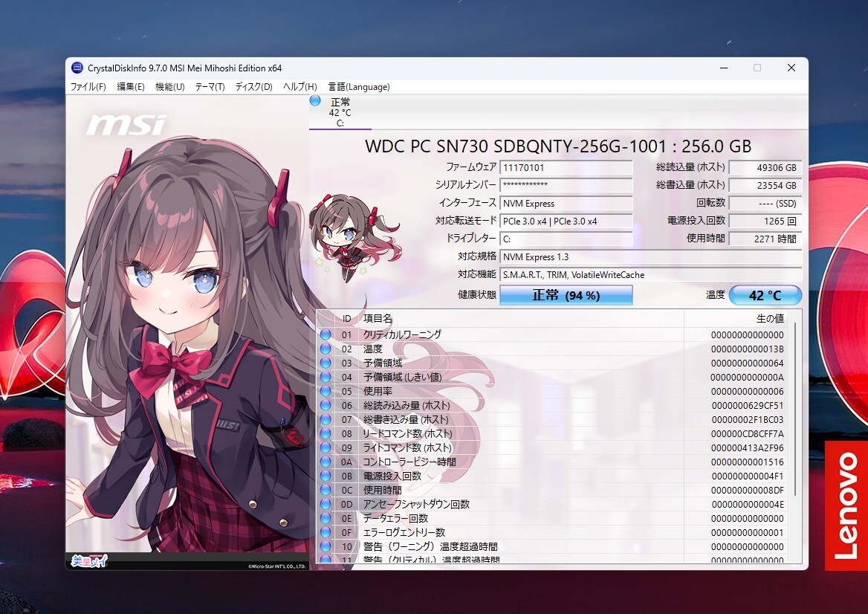Open the 機能(U) menu
This screenshot has width=868, height=614.
[x=170, y=86]
